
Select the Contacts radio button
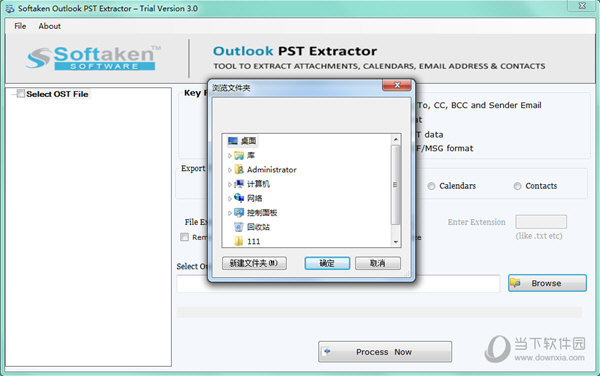(x=517, y=186)
